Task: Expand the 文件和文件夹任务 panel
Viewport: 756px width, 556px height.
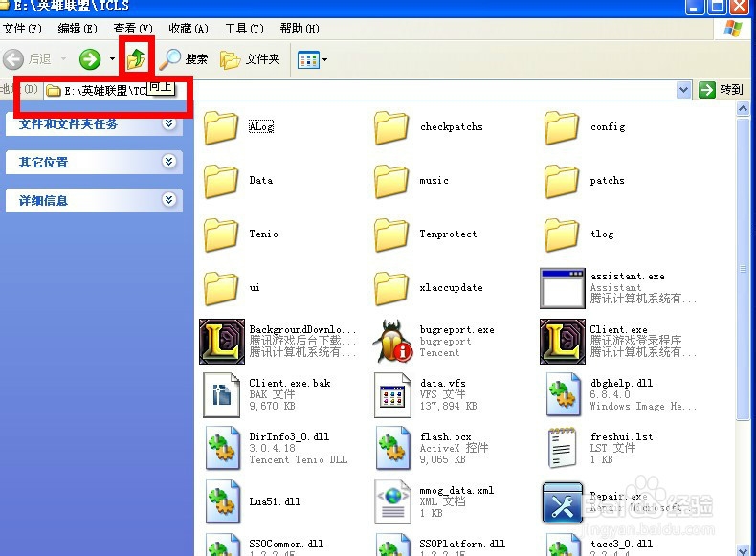Action: 168,124
